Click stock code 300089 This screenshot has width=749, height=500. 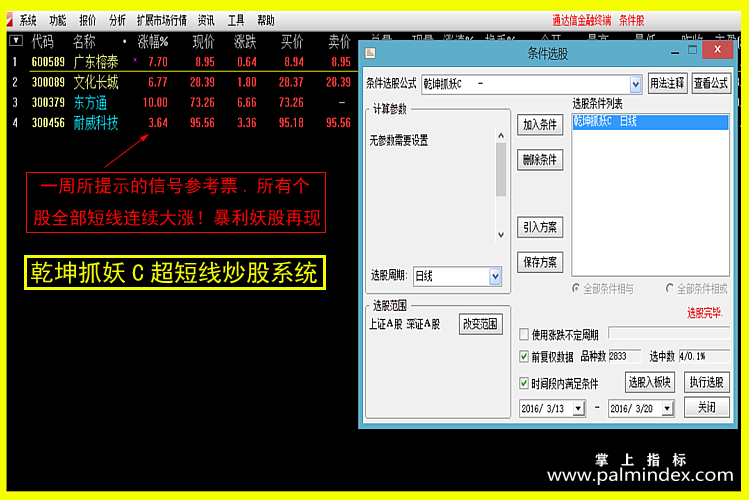(x=48, y=82)
